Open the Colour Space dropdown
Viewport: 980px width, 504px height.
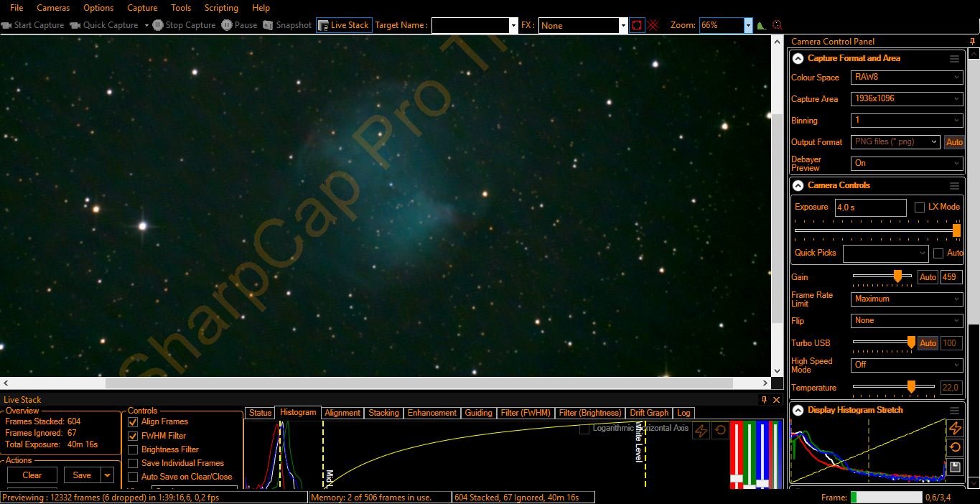point(907,77)
